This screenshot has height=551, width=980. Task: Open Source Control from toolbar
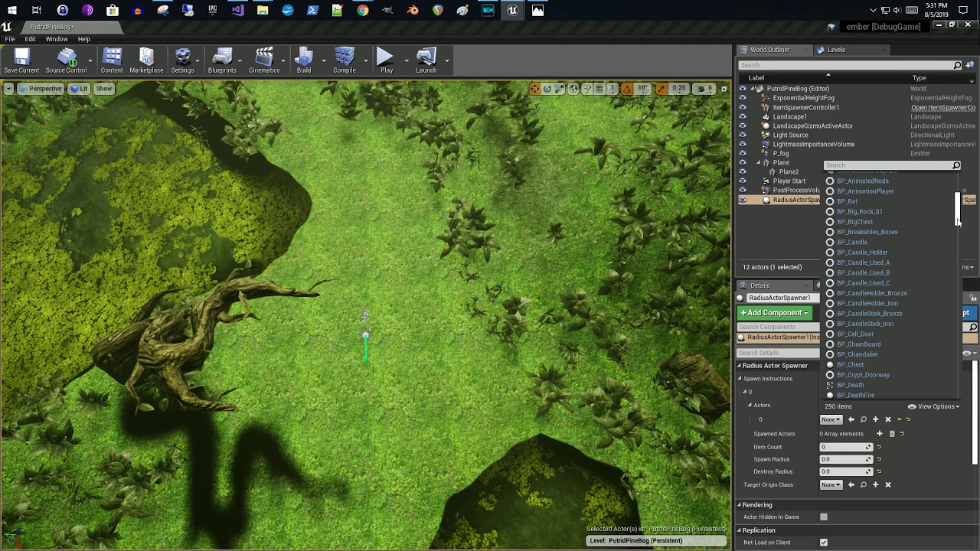click(66, 61)
